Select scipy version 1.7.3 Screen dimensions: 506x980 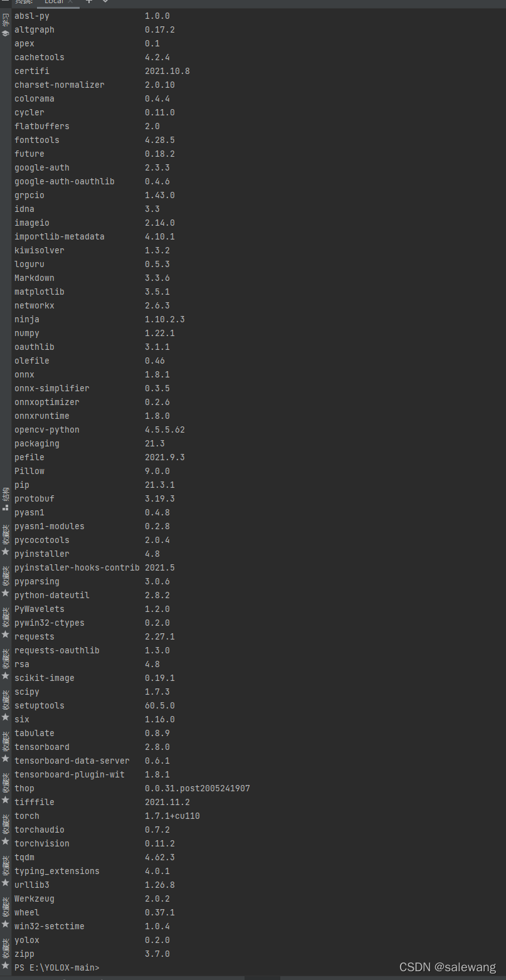[157, 692]
